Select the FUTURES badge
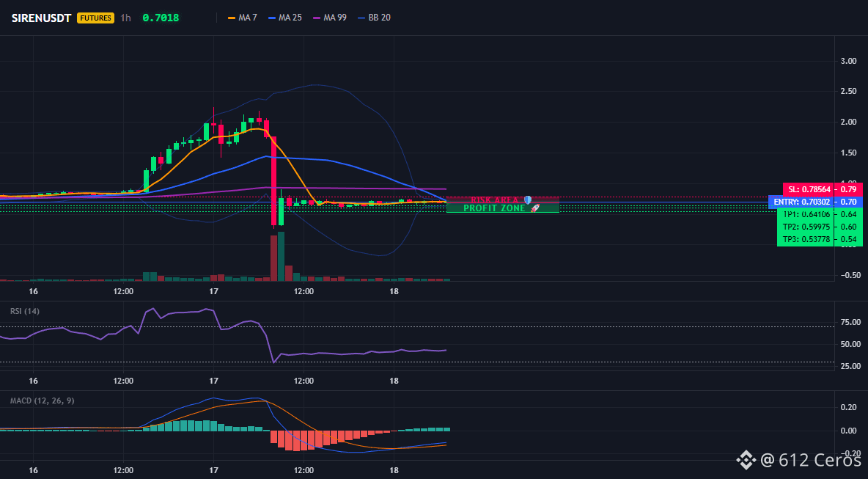This screenshot has width=868, height=479. (x=96, y=18)
